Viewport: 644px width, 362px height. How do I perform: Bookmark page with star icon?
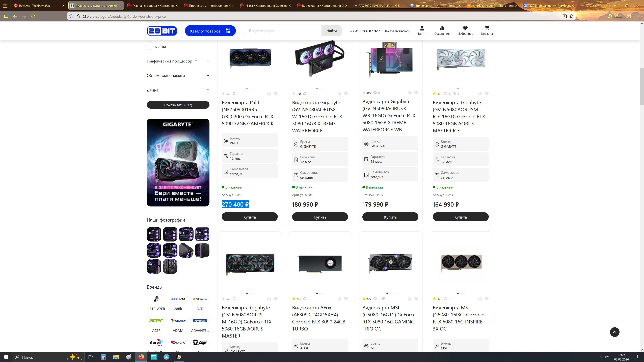point(572,16)
